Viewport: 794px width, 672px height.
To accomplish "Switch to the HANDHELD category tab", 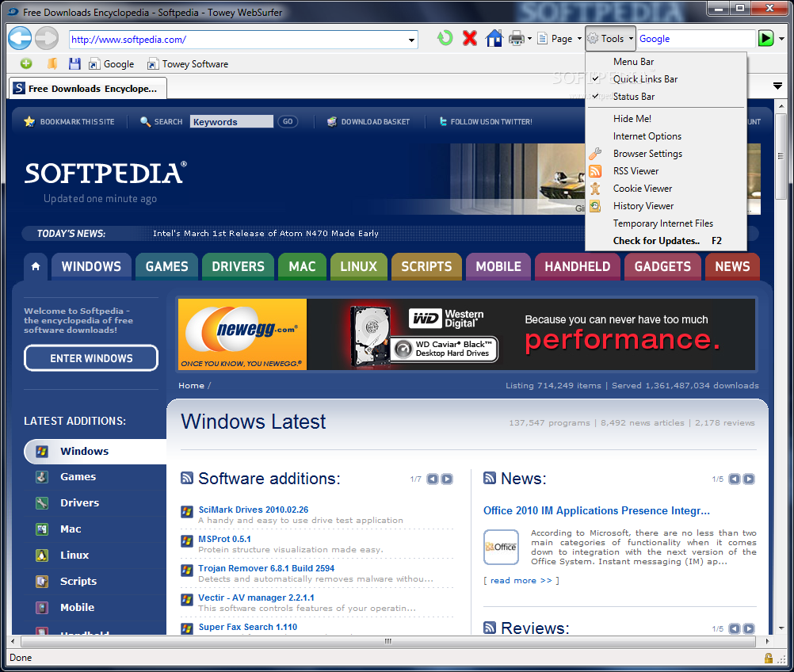I will coord(577,266).
